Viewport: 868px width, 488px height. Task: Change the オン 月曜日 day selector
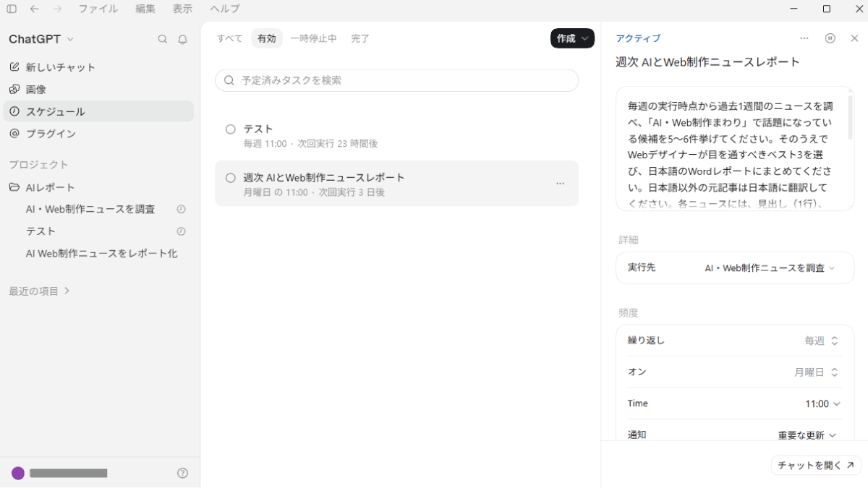(817, 372)
